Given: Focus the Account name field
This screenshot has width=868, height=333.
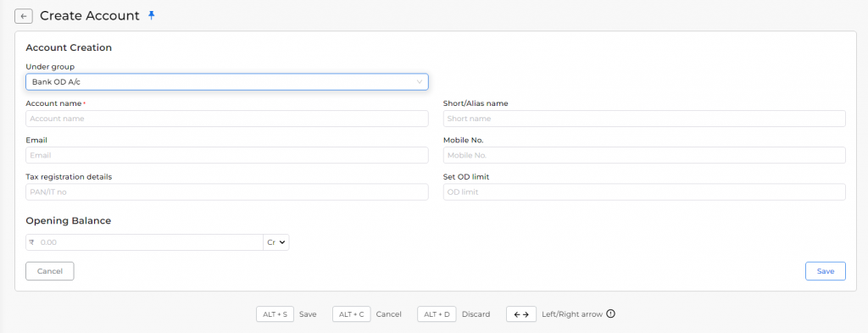Looking at the screenshot, I should 227,119.
